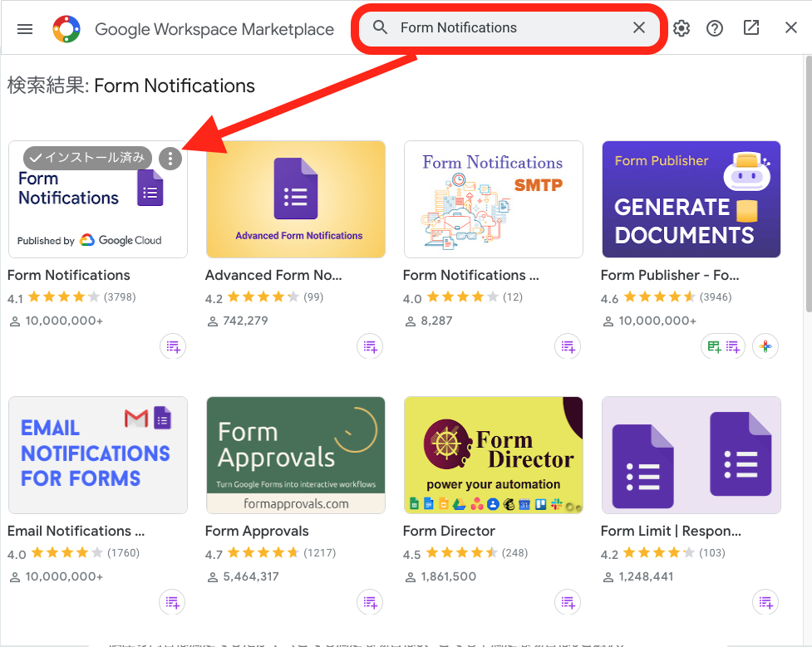Click Forms add-on icon under Form Notifications SMTP

tap(568, 346)
